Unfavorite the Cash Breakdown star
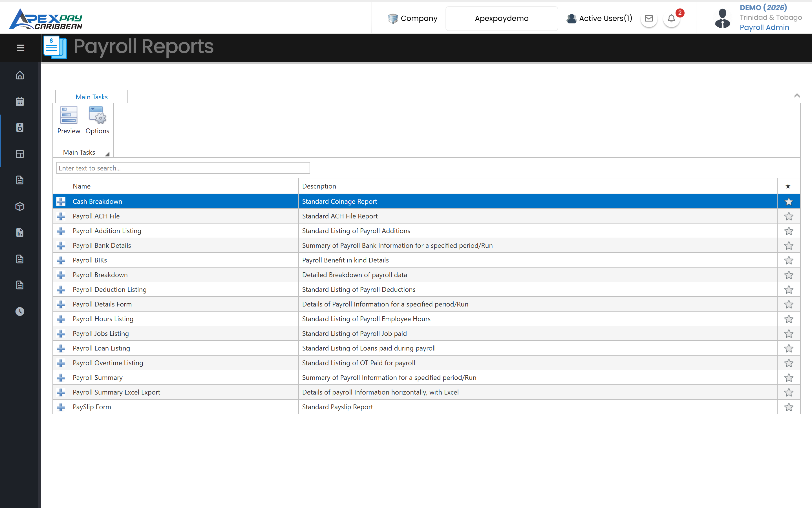Viewport: 812px width, 508px height. click(x=789, y=202)
